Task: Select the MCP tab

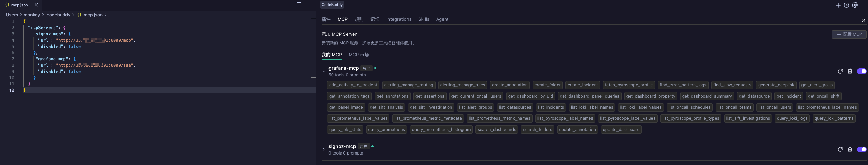Action: click(x=342, y=19)
